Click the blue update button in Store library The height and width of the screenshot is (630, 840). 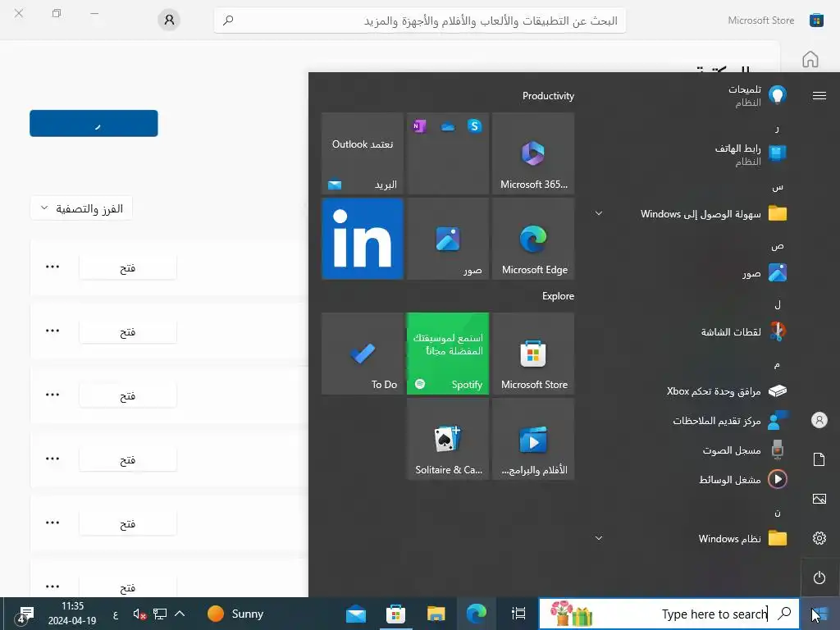coord(94,123)
